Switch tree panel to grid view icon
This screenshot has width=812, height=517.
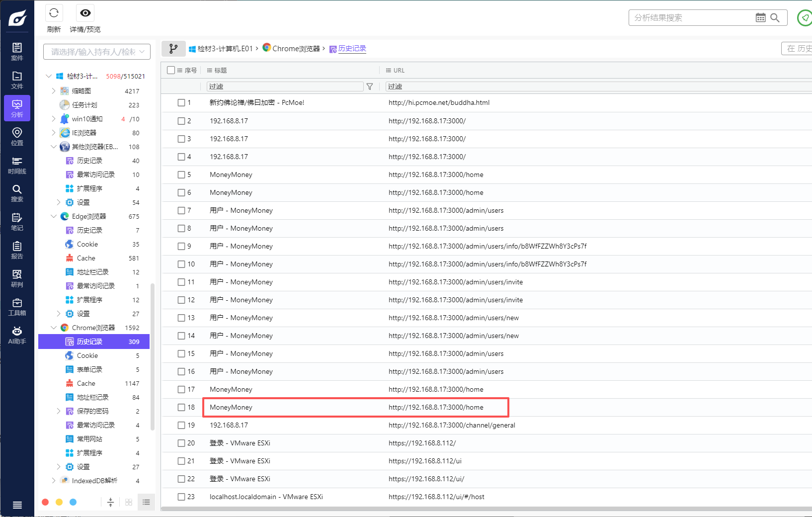(x=129, y=502)
